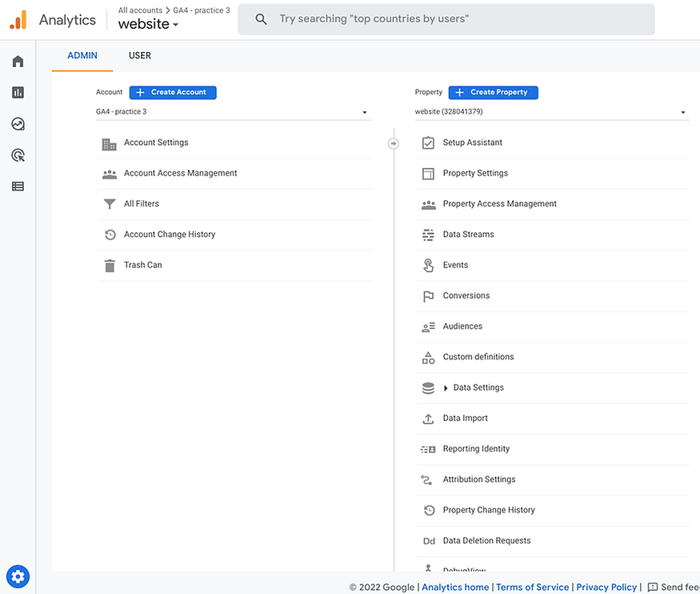Click the column collapse arrow between Account and Property
700x594 pixels.
[x=394, y=143]
